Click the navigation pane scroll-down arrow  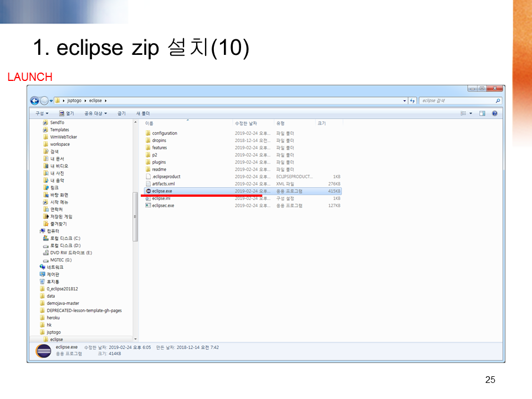tap(135, 339)
